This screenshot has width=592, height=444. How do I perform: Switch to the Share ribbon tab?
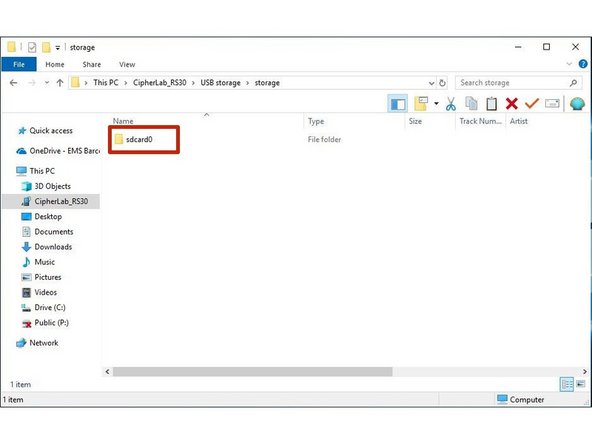coord(92,65)
